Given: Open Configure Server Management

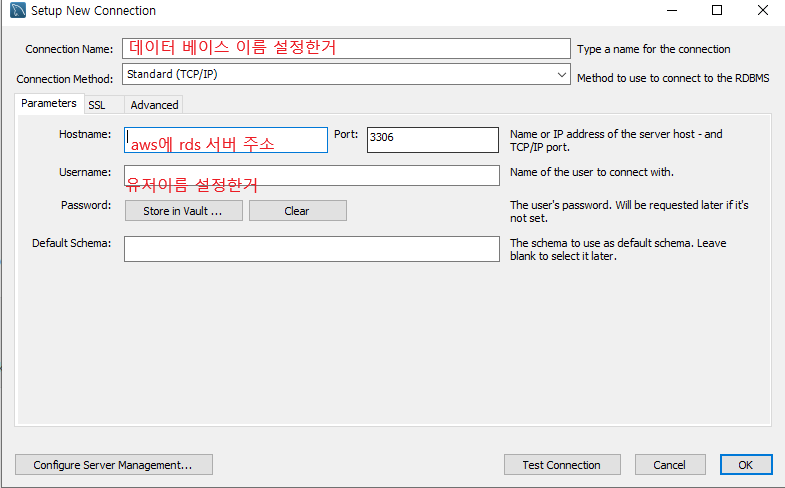Looking at the screenshot, I should [114, 465].
